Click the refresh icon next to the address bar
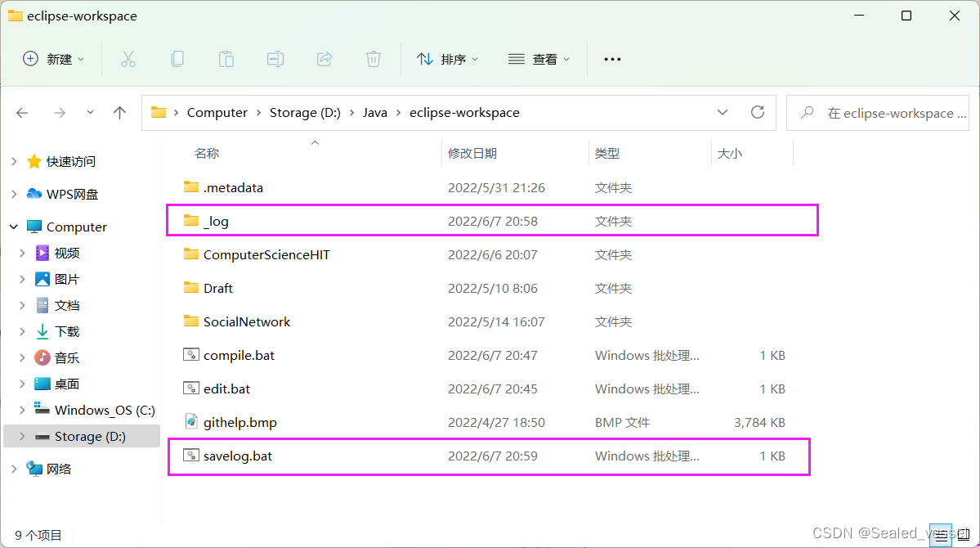The width and height of the screenshot is (980, 548). tap(757, 112)
